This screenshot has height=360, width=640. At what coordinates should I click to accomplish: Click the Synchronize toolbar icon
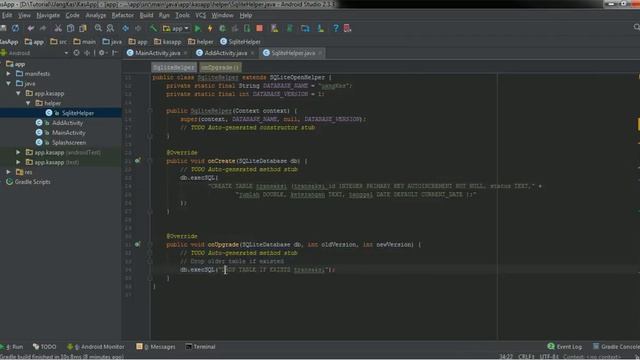pos(16,28)
